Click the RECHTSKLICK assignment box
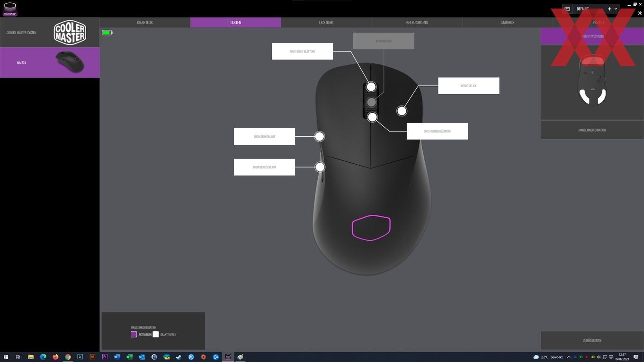 coord(468,86)
